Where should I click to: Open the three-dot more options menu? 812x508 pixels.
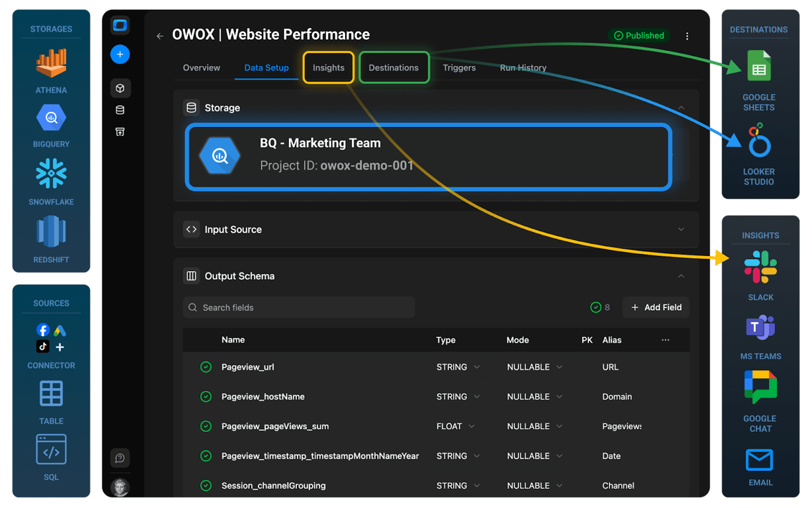pos(687,36)
